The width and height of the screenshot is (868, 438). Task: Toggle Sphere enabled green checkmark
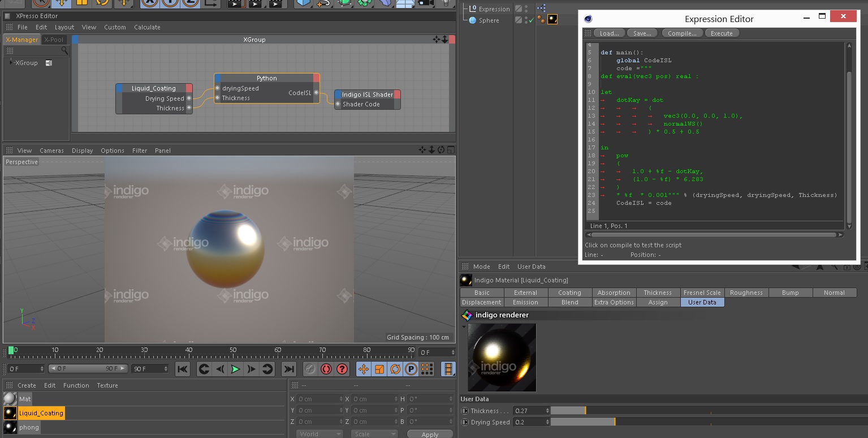coord(531,20)
